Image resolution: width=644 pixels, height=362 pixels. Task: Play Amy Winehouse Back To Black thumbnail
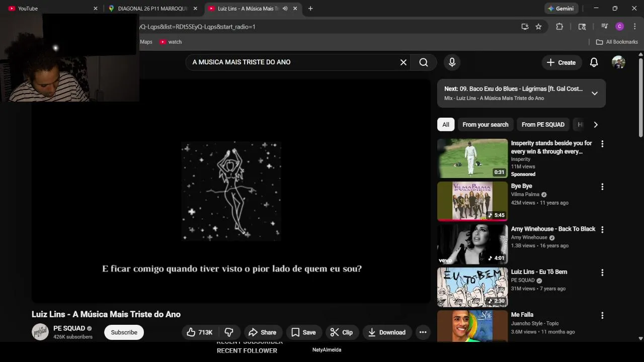(x=472, y=244)
